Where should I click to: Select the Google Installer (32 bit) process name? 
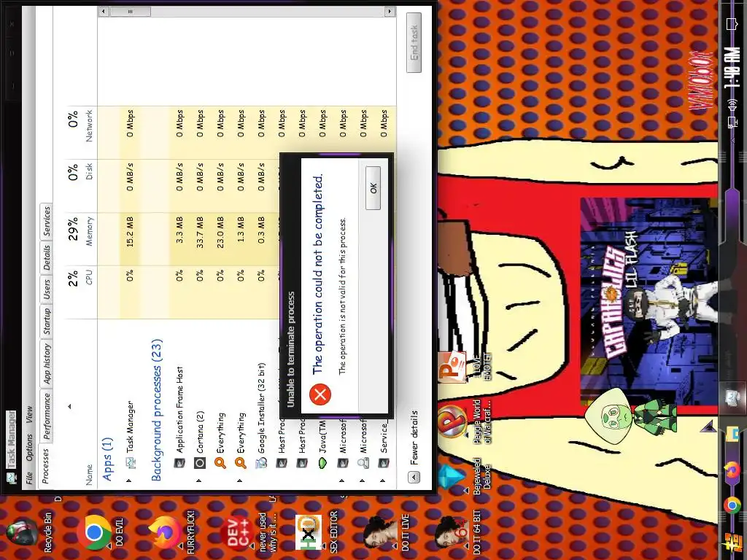(261, 408)
